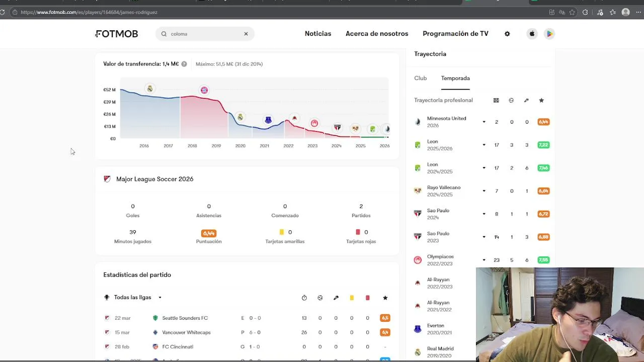Switch to the Temporada tab
644x362 pixels.
pyautogui.click(x=455, y=78)
